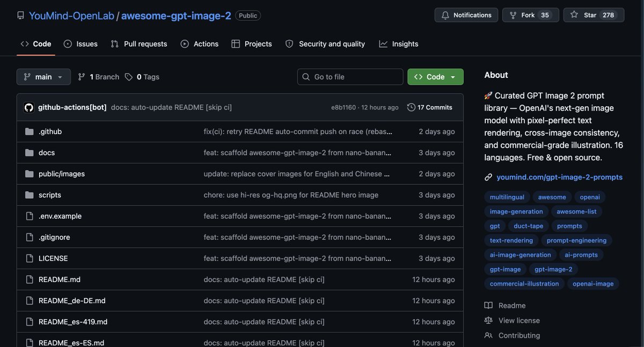Switch to the Code tab
644x347 pixels.
[36, 44]
